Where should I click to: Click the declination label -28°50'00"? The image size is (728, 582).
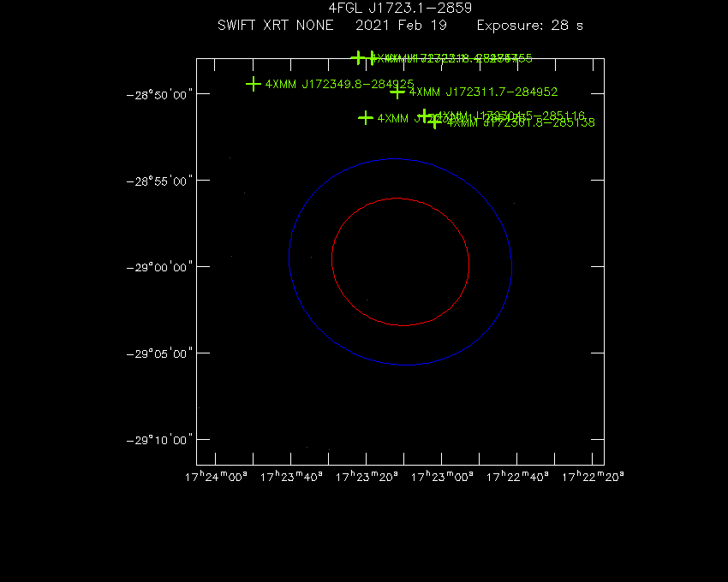point(159,95)
